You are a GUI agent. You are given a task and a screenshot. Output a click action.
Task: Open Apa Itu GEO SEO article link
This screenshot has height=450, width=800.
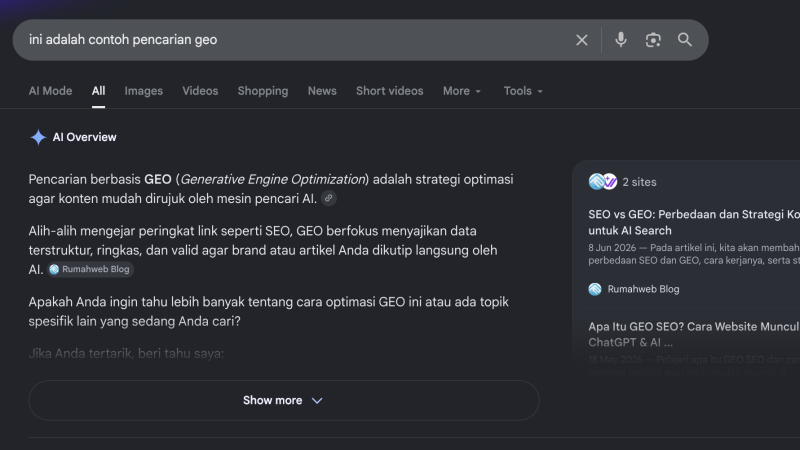coord(694,334)
